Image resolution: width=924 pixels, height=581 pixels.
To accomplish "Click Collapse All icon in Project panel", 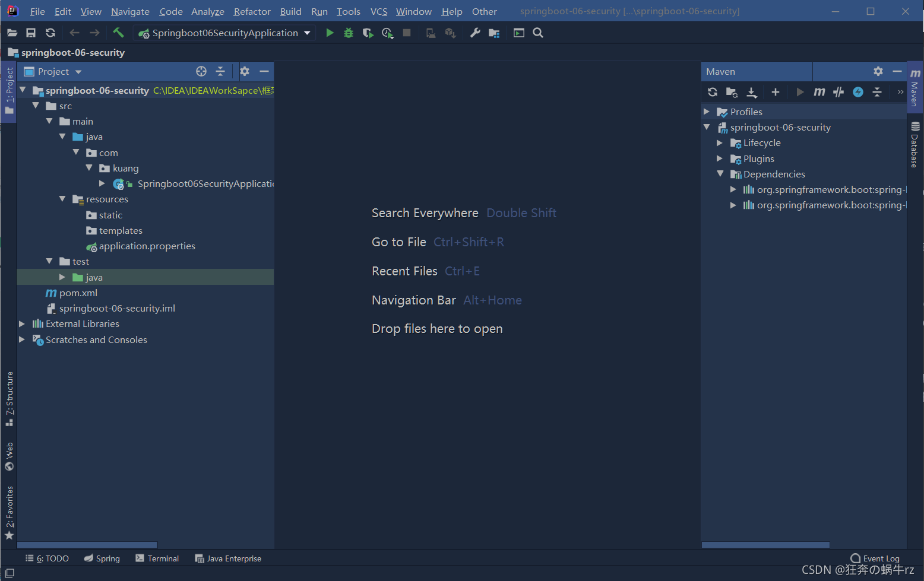I will (220, 71).
